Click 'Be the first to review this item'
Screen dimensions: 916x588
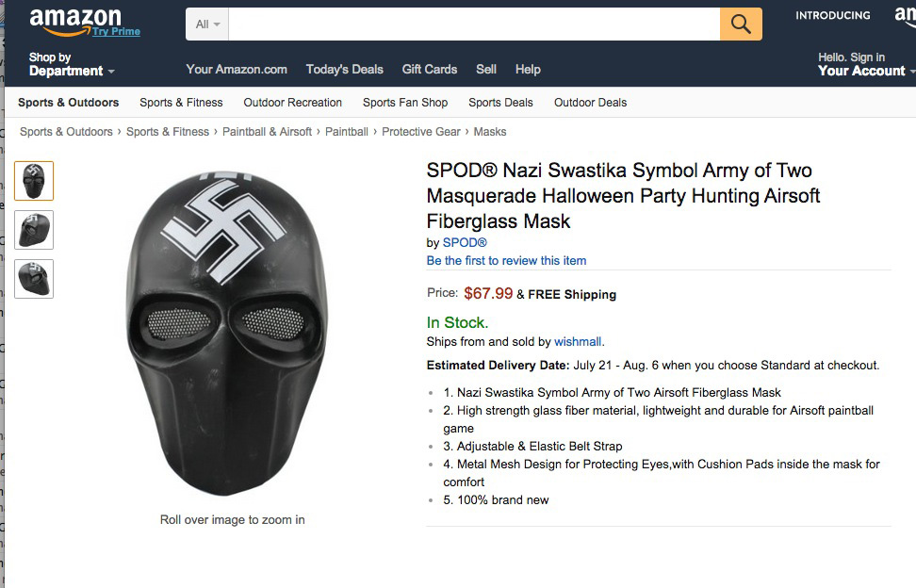tap(506, 261)
